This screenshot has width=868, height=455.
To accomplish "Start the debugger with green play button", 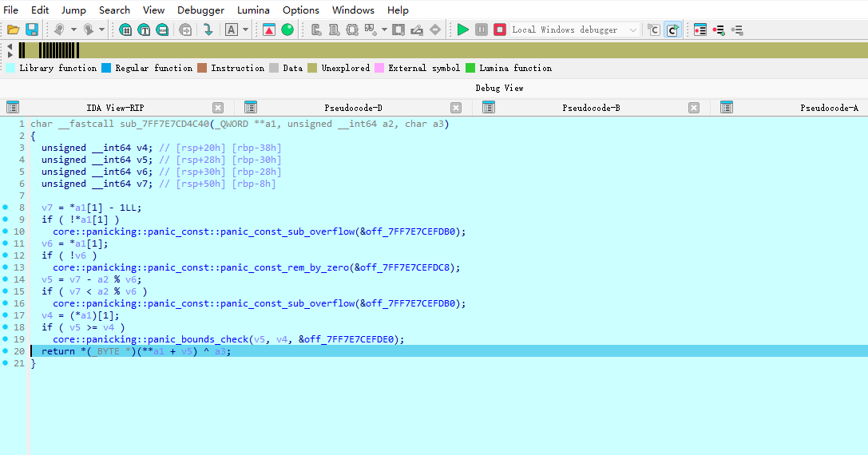I will click(463, 30).
